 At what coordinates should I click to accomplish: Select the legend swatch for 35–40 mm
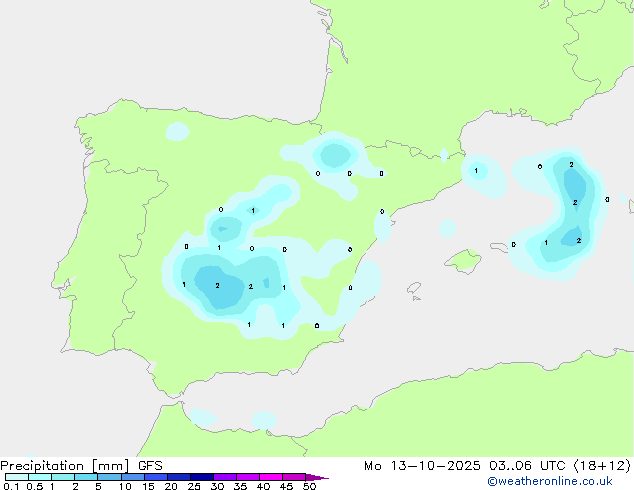point(248,477)
